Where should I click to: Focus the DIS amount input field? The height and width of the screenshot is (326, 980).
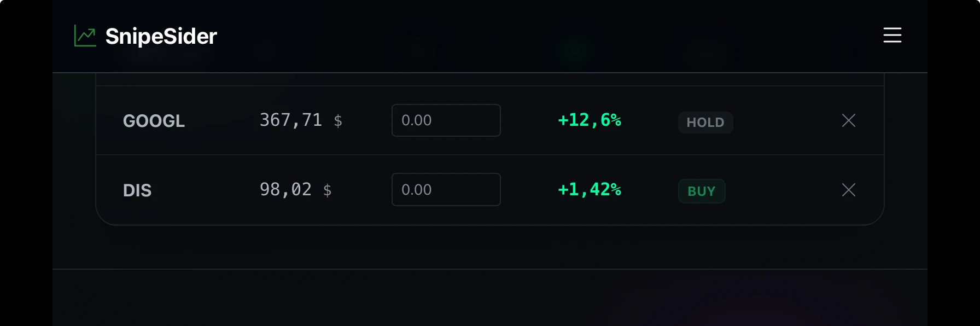point(446,190)
